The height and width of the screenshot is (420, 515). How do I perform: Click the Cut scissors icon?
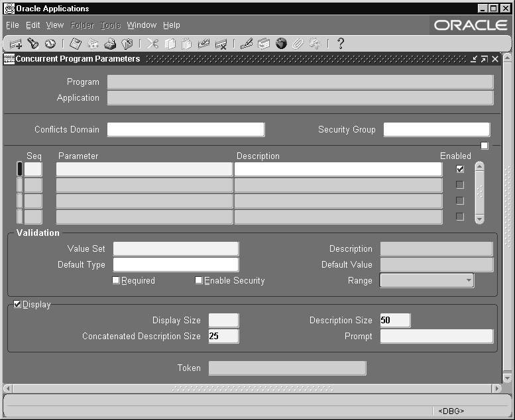(152, 44)
